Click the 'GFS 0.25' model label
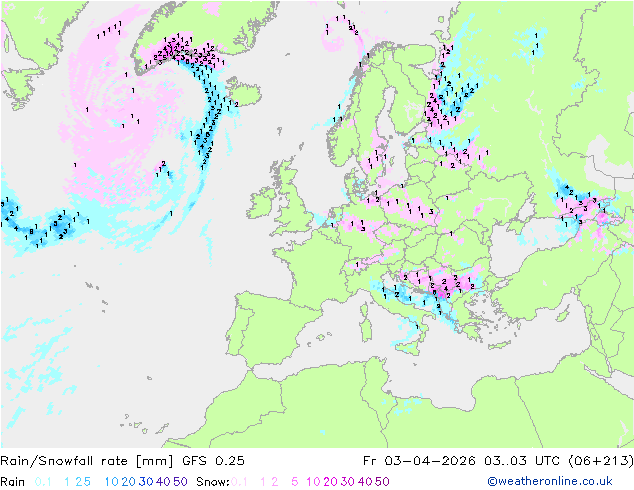The height and width of the screenshot is (490, 634). point(213,461)
